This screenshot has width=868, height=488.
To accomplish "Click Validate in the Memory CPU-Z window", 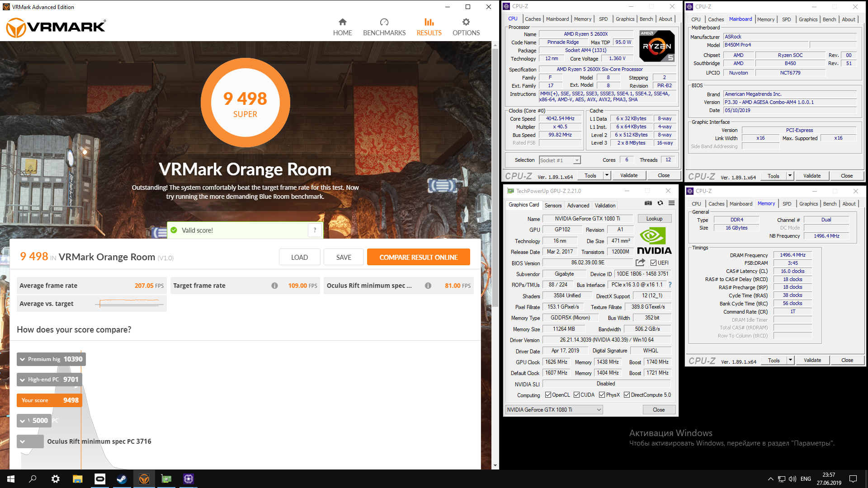I will [812, 360].
